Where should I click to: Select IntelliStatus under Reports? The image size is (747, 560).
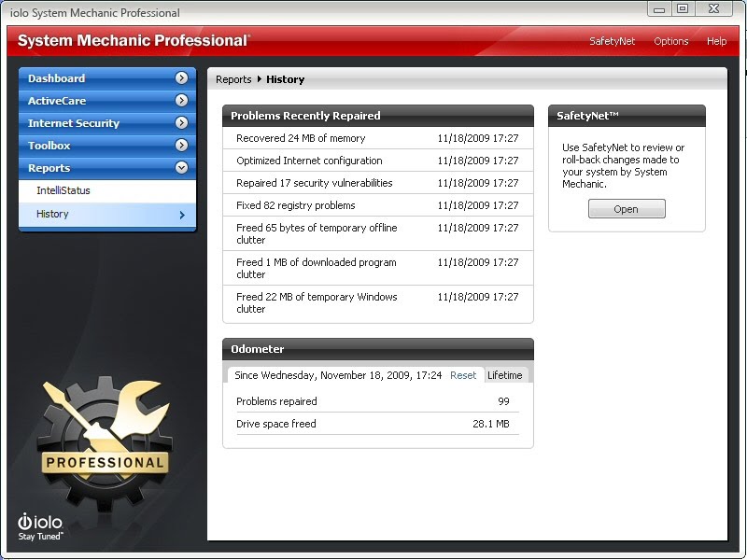(x=107, y=191)
